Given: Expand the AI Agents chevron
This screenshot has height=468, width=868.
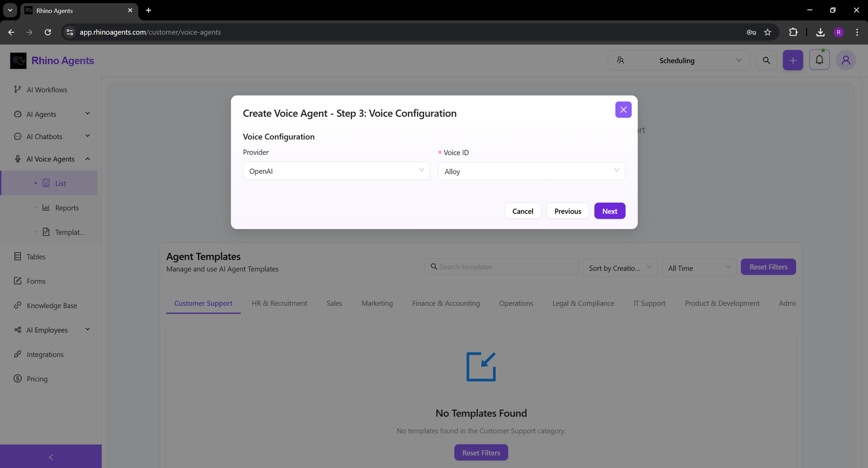Looking at the screenshot, I should pos(87,113).
